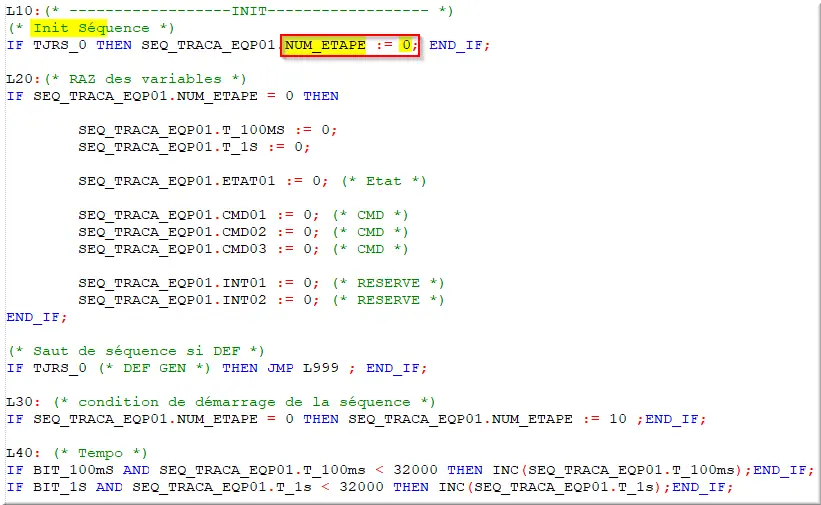The width and height of the screenshot is (821, 505).
Task: Click TJRS_0 in the L10 IF line
Action: point(60,45)
